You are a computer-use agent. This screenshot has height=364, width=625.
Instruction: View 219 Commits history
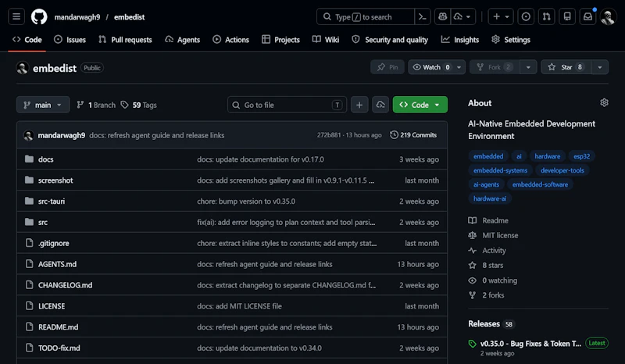(413, 135)
